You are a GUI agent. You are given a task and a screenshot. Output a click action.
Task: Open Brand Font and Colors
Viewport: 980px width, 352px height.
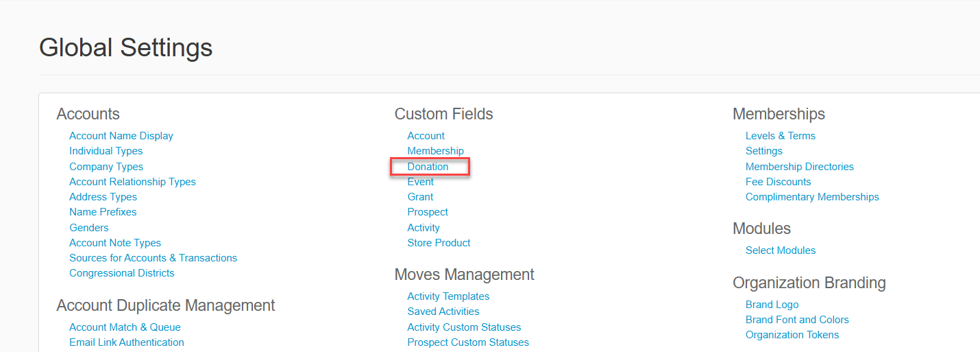point(797,320)
